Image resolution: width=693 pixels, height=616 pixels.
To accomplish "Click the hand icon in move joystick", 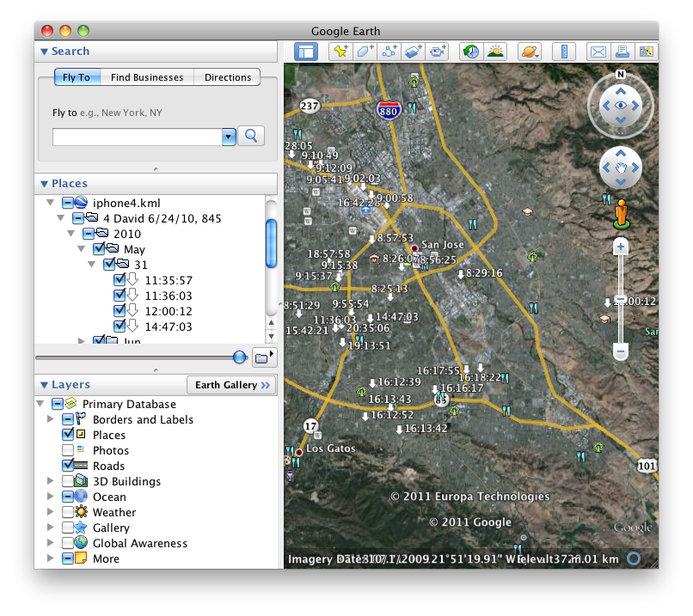I will pyautogui.click(x=621, y=168).
